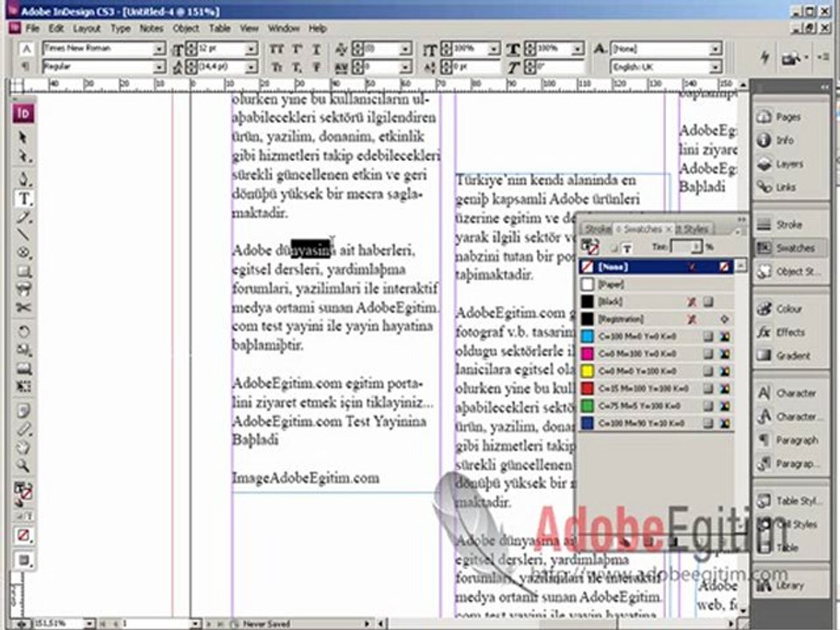Select the Selection tool arrow

coord(23,137)
